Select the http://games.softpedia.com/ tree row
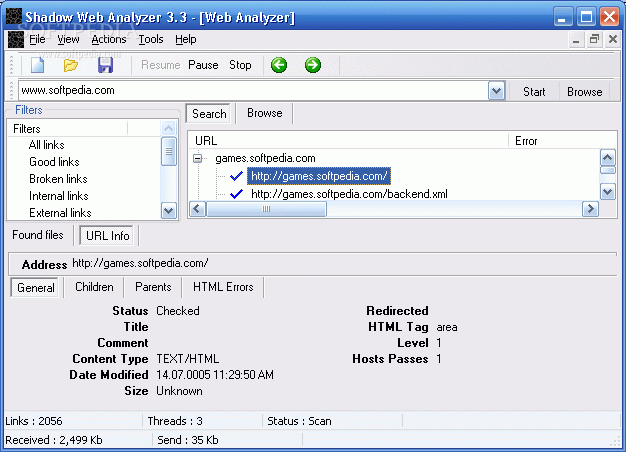This screenshot has height=452, width=626. (319, 176)
